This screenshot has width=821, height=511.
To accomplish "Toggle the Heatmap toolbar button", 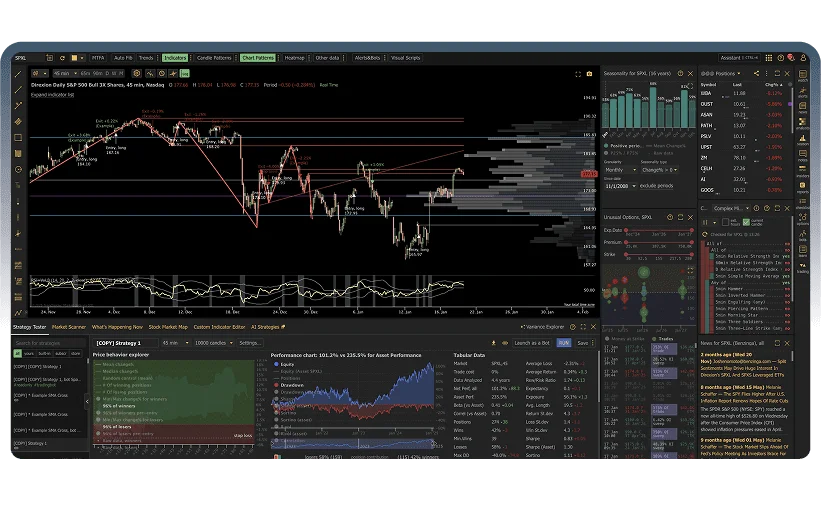I will point(294,58).
